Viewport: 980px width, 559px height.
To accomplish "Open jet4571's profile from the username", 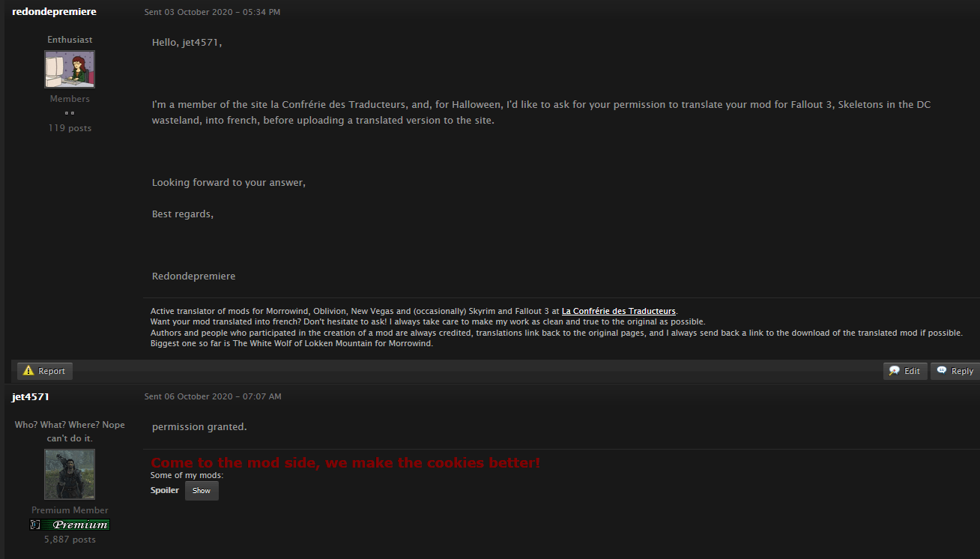I will click(31, 396).
